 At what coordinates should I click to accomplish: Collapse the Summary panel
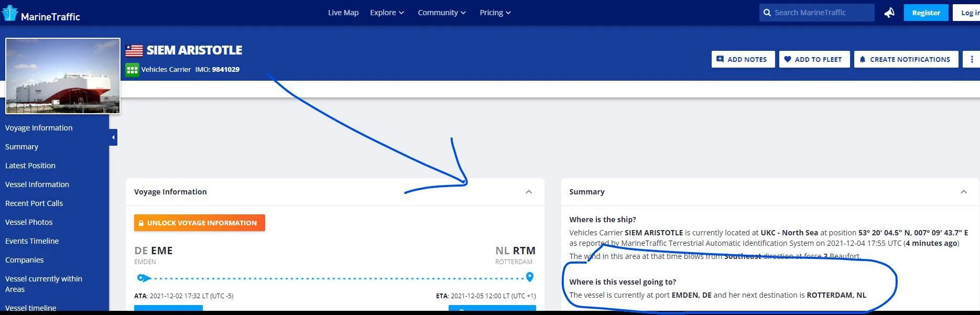pos(964,192)
